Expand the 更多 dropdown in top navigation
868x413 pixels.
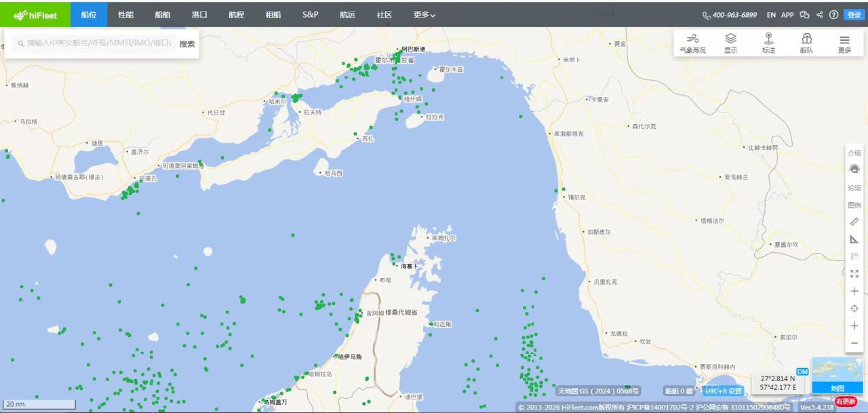(425, 14)
